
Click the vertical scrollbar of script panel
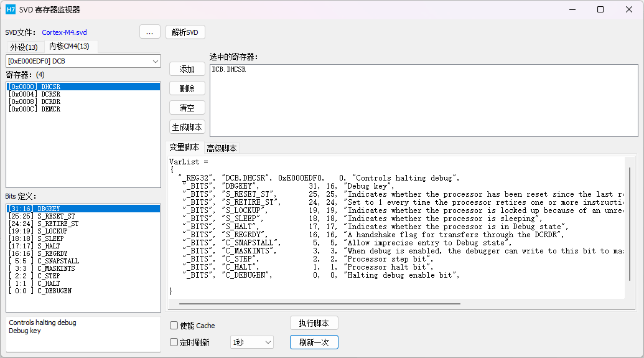pos(630,224)
